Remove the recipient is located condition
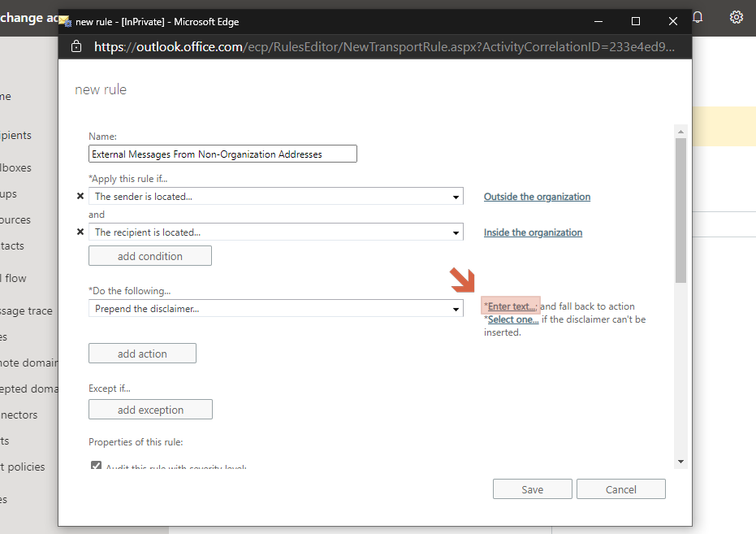 pyautogui.click(x=80, y=232)
